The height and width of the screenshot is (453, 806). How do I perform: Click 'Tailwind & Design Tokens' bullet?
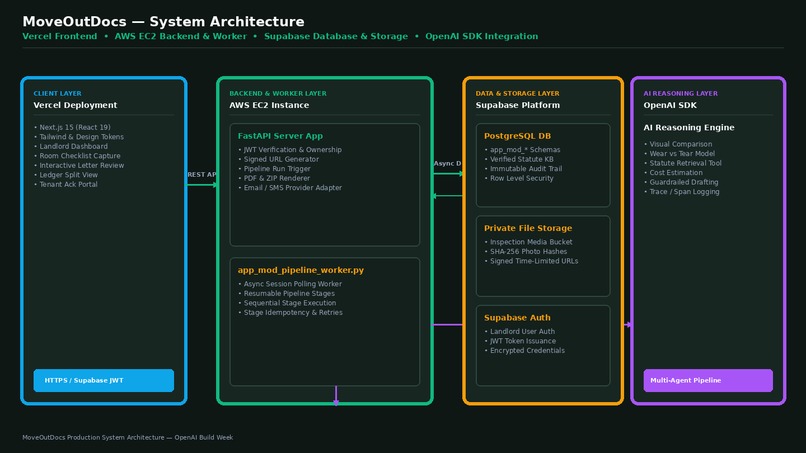(79, 137)
